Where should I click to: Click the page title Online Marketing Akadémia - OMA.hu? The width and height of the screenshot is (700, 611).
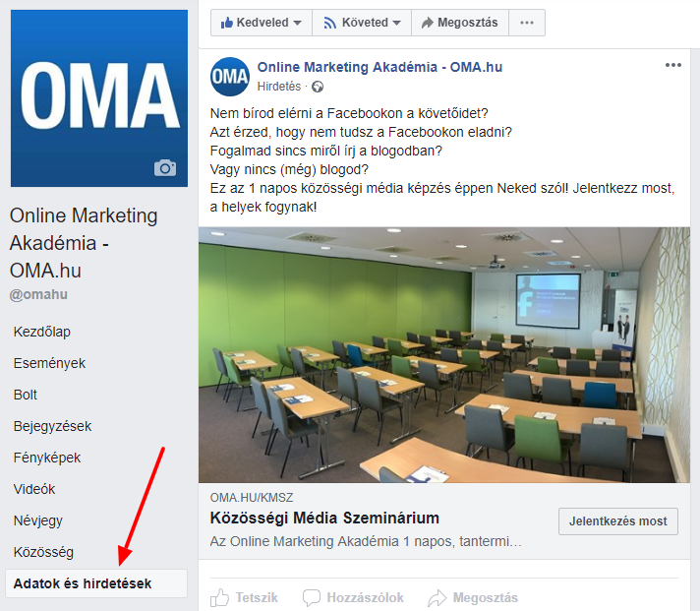(84, 243)
